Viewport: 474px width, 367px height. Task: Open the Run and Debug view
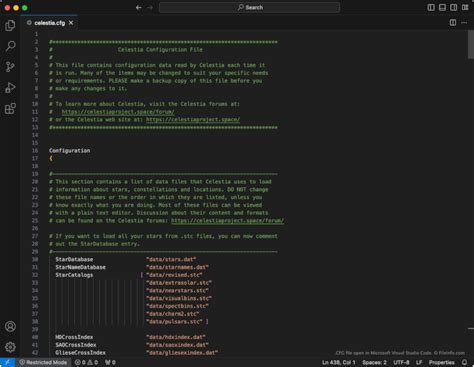click(10, 88)
